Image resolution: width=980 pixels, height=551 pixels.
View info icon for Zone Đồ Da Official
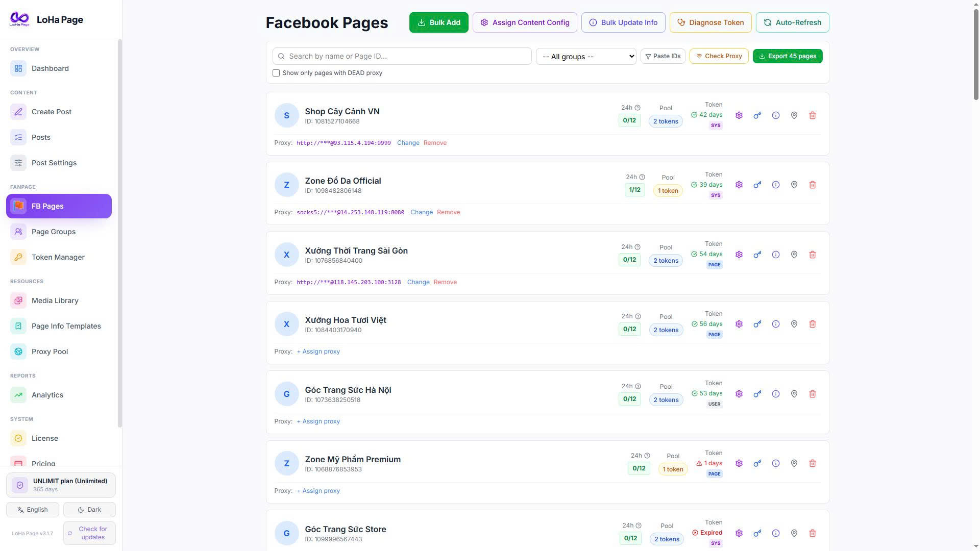775,185
